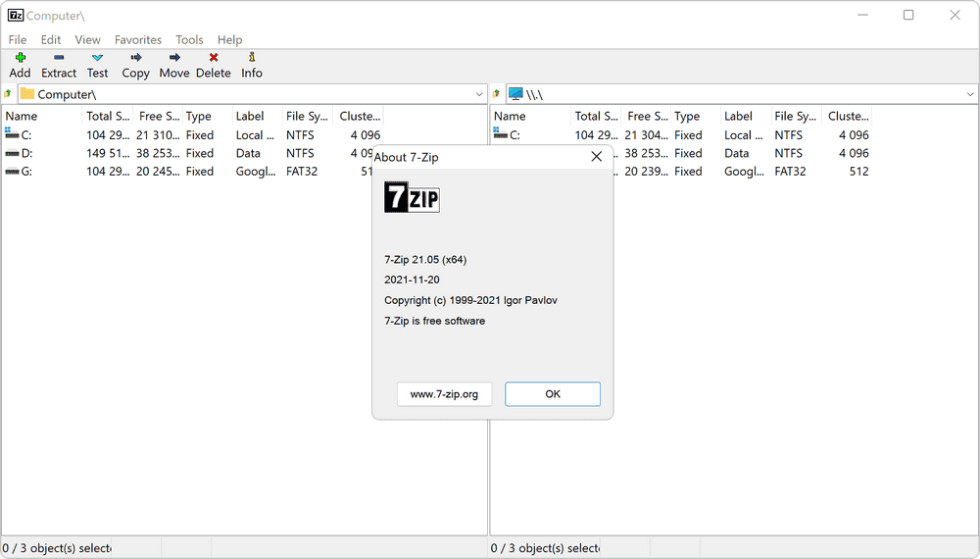Go up one level in left panel

pos(8,94)
